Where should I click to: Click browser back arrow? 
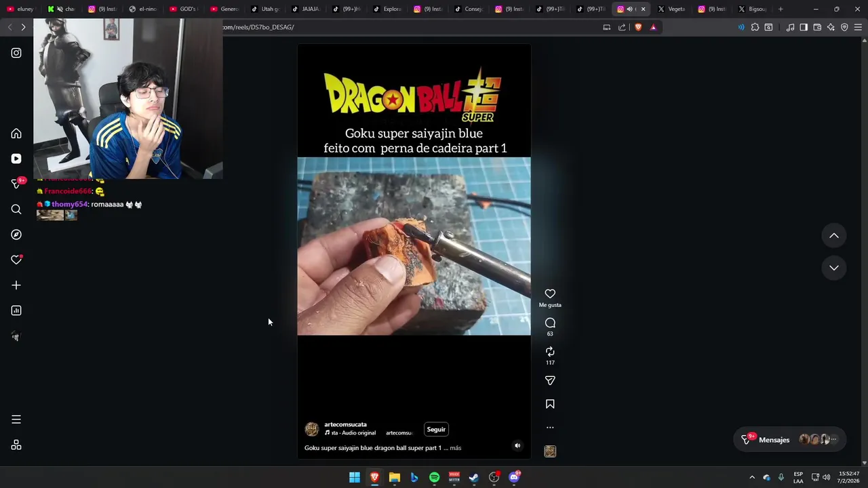9,27
